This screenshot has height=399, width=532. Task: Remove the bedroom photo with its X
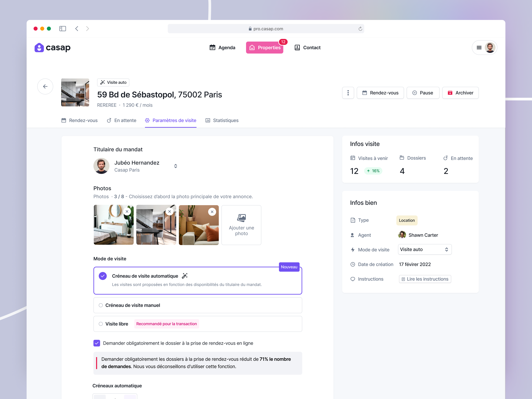pyautogui.click(x=127, y=212)
